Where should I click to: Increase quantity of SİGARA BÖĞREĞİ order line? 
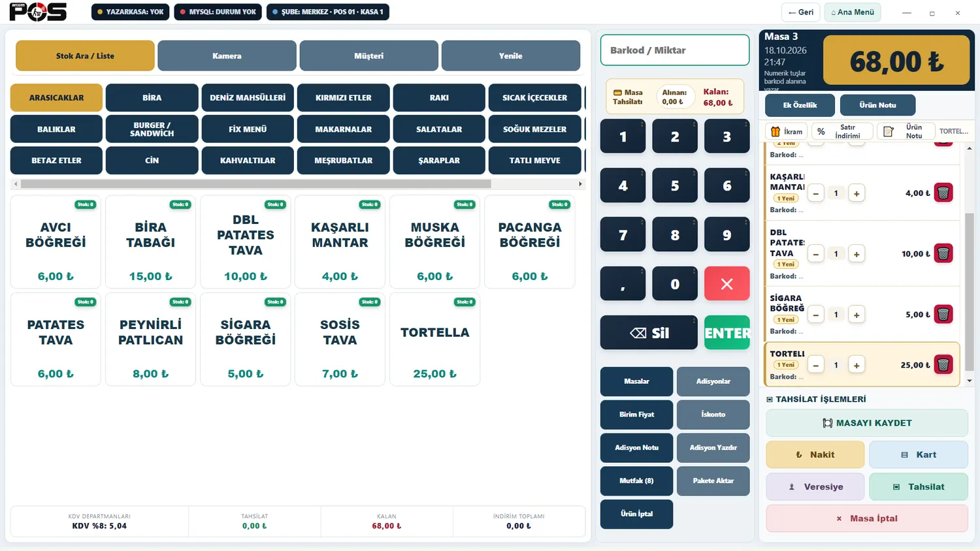coord(856,315)
